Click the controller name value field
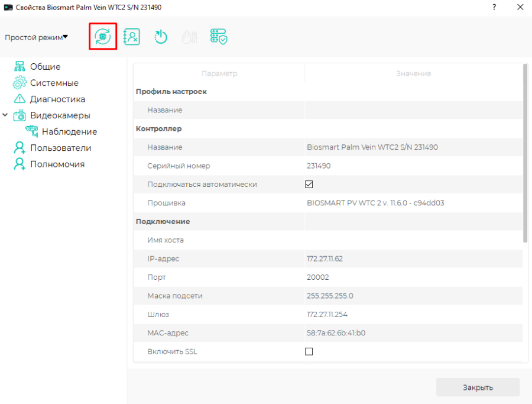This screenshot has height=404, width=532. (x=414, y=147)
